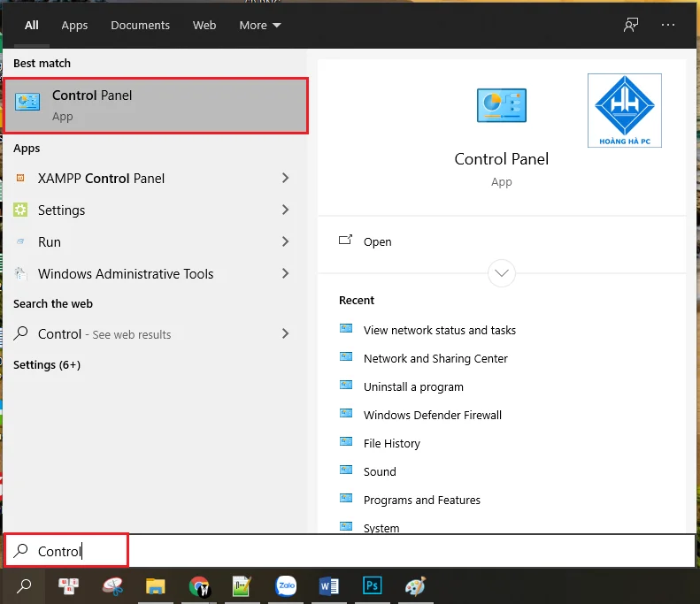Click icon beside Programs and Features
Image resolution: width=700 pixels, height=604 pixels.
click(346, 498)
